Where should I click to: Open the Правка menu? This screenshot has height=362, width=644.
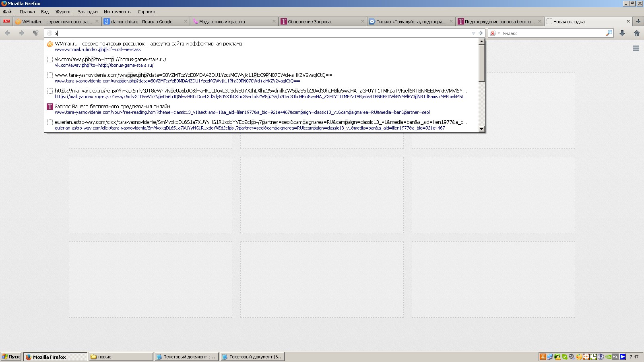27,12
